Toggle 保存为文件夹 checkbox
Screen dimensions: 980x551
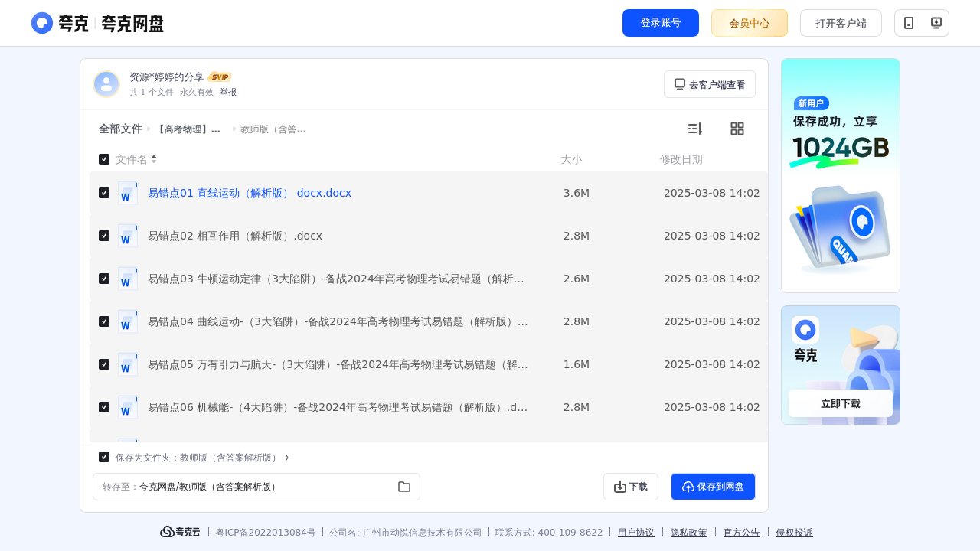[104, 457]
